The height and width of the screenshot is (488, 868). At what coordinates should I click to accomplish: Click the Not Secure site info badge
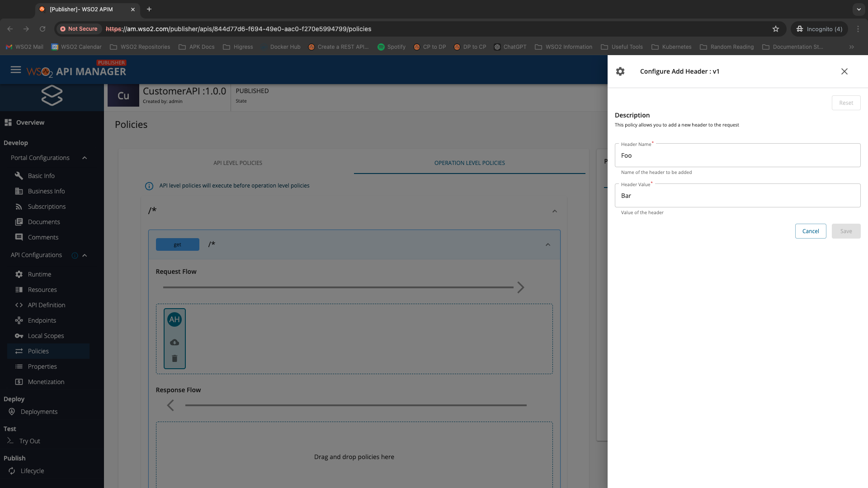tap(79, 29)
